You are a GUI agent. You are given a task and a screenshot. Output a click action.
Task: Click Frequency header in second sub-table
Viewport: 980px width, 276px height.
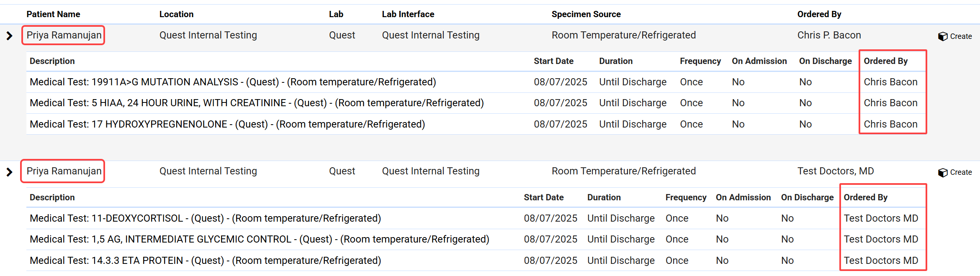click(685, 197)
